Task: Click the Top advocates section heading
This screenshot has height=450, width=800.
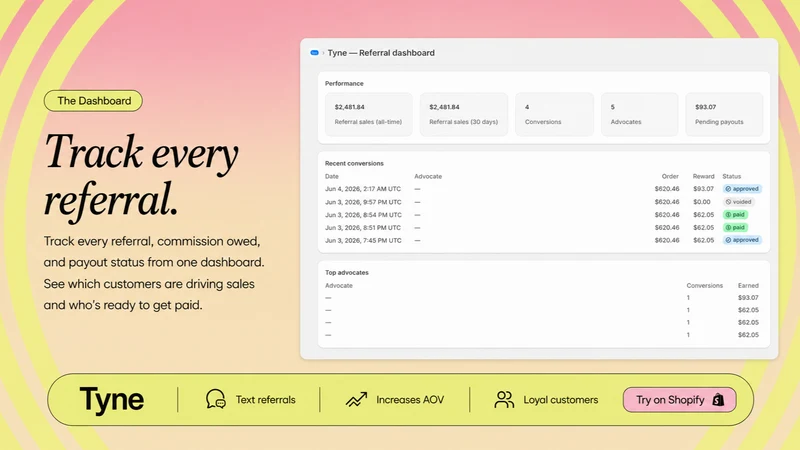Action: (x=346, y=272)
